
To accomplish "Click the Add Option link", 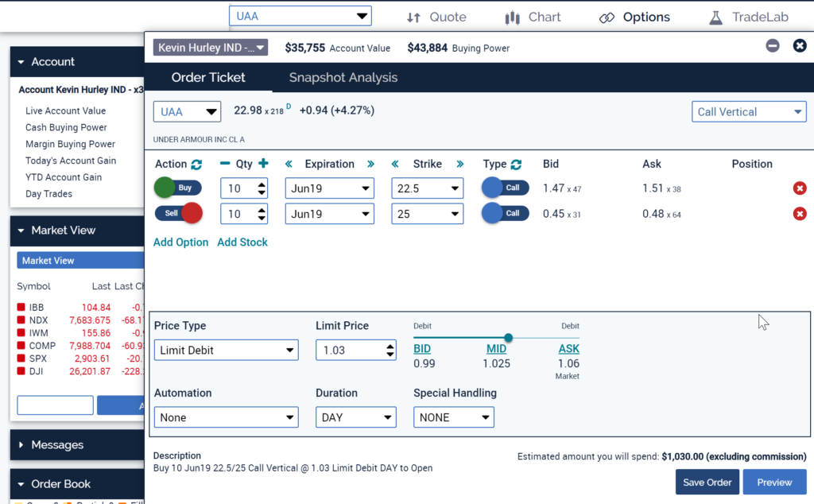I will point(180,242).
